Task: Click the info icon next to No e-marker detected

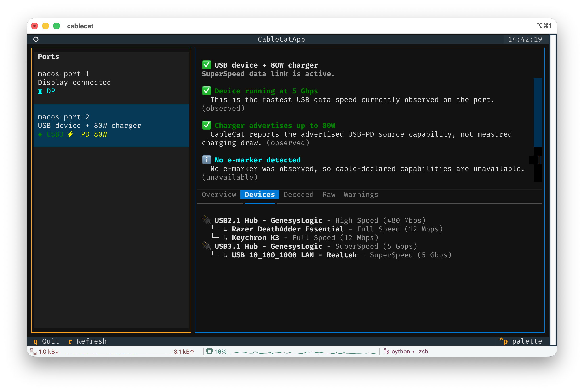Action: coord(206,160)
